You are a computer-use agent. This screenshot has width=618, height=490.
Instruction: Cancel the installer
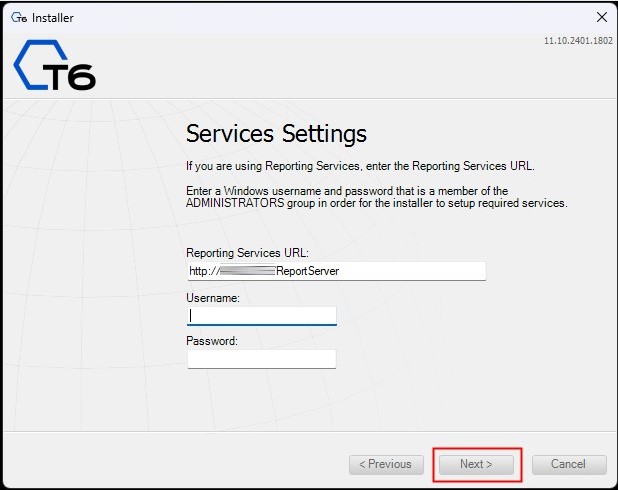tap(569, 464)
